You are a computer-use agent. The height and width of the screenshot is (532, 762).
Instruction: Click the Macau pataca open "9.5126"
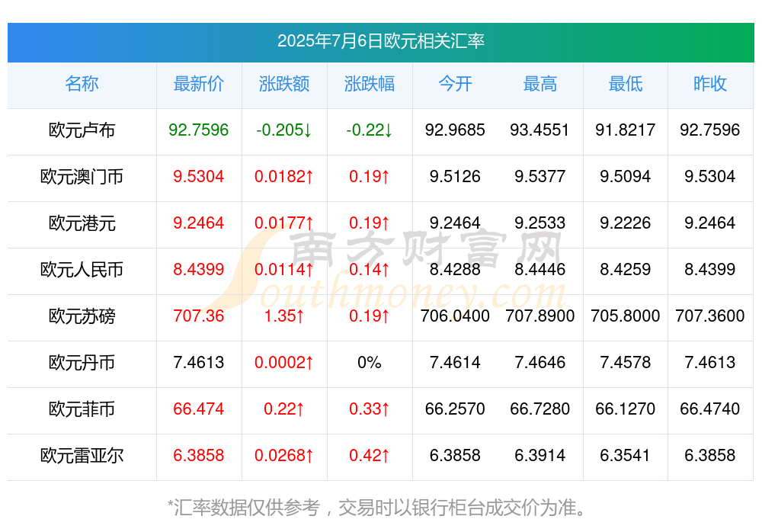pos(455,177)
